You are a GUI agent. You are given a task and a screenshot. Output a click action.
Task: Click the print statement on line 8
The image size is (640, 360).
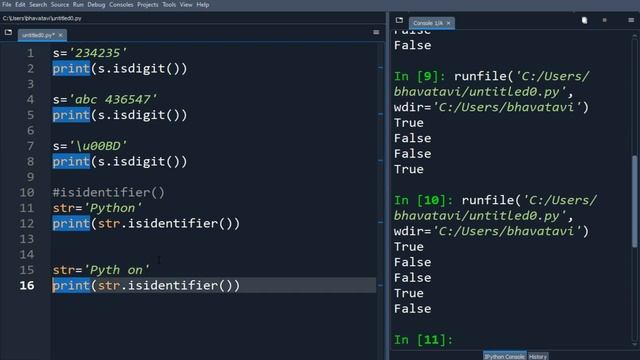click(x=120, y=162)
